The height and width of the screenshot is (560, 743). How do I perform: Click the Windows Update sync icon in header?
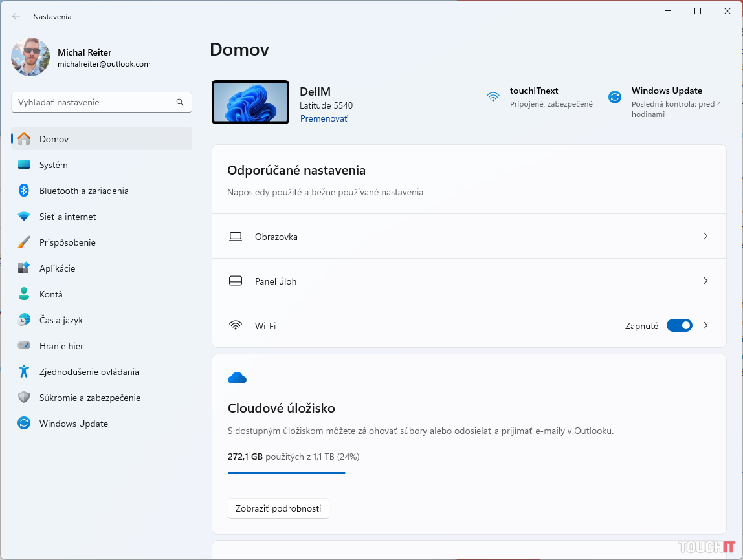pyautogui.click(x=614, y=97)
